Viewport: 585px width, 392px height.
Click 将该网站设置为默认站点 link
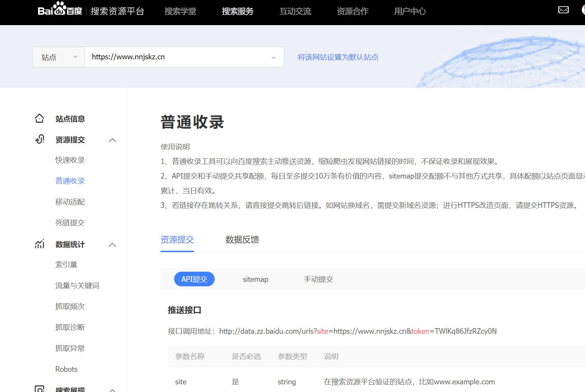(x=338, y=57)
